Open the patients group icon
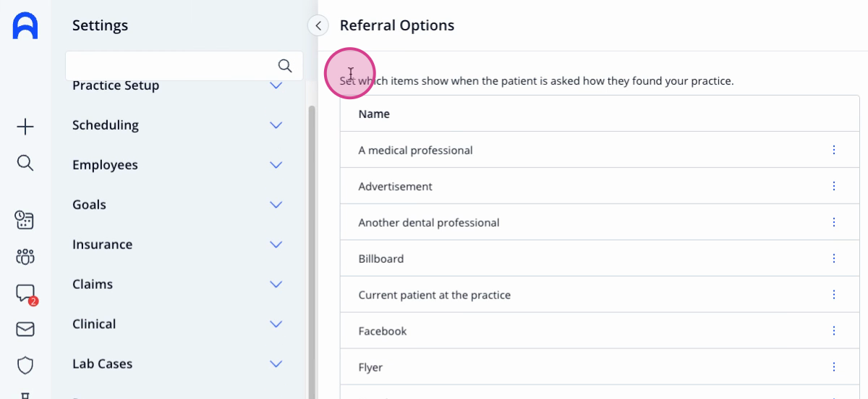This screenshot has width=868, height=399. (25, 256)
